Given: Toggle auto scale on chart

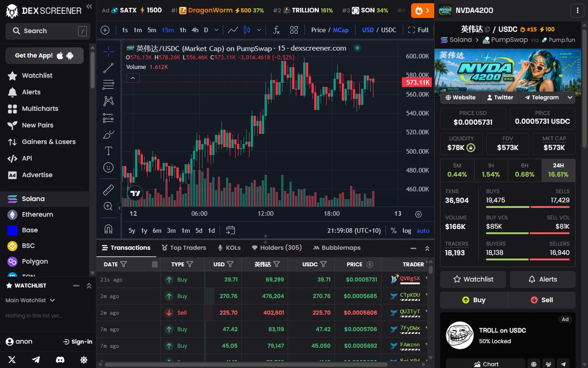Looking at the screenshot, I should pos(423,231).
